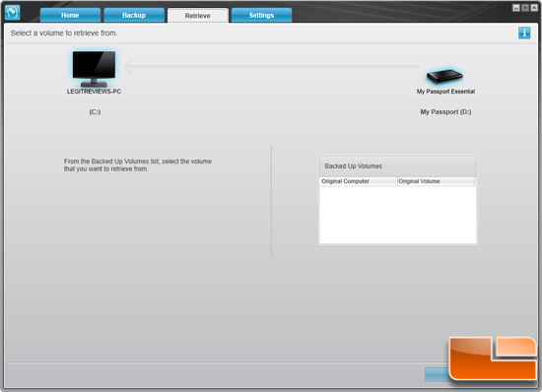Viewport: 542px width, 392px height.
Task: Sort by Original Volume column header
Action: tap(436, 181)
